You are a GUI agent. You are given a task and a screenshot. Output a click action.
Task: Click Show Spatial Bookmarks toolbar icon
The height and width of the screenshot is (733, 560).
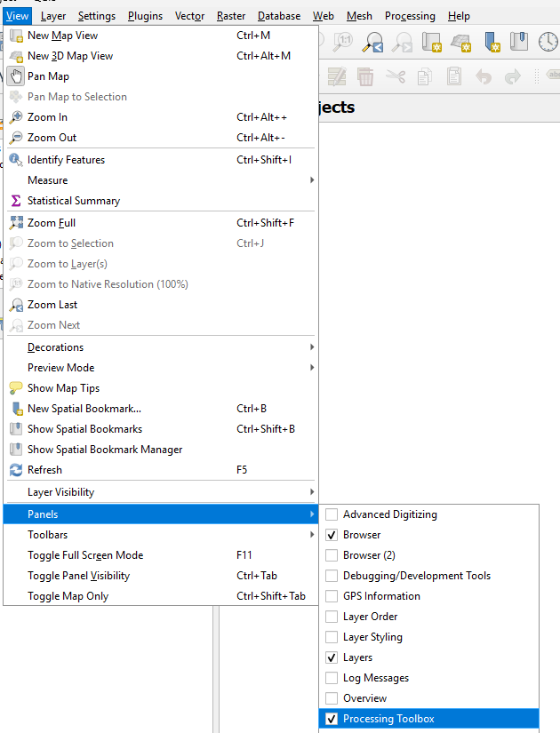click(x=519, y=42)
